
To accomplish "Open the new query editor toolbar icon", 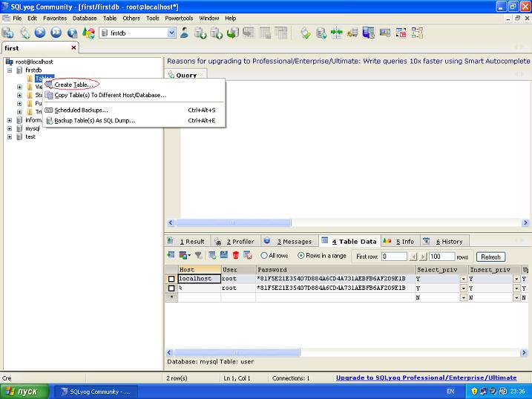I will click(x=24, y=33).
